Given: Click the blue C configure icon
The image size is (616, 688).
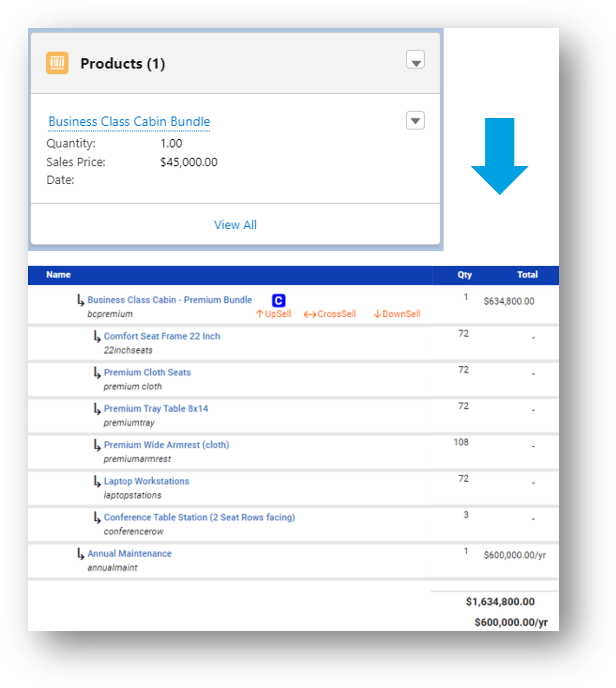Looking at the screenshot, I should (279, 301).
